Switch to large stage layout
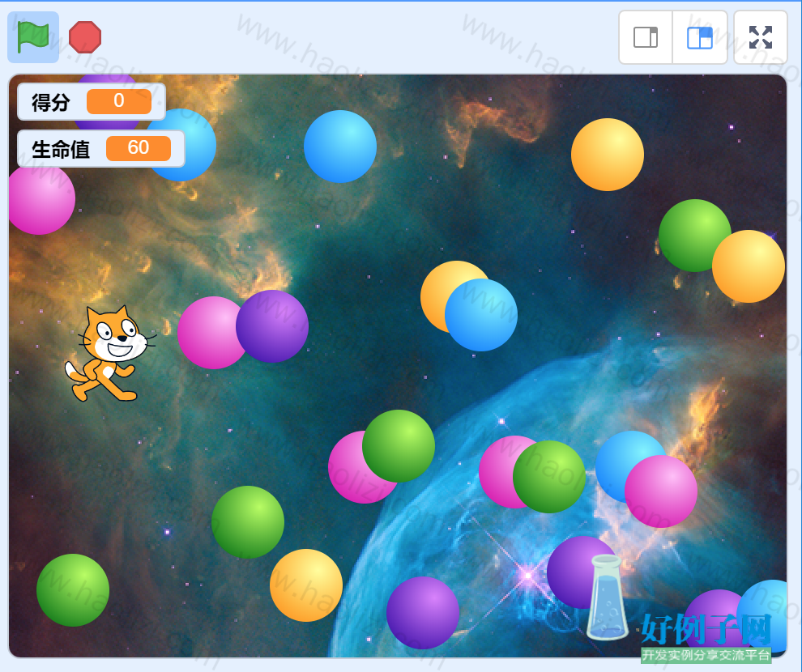Viewport: 802px width, 672px height. point(700,37)
